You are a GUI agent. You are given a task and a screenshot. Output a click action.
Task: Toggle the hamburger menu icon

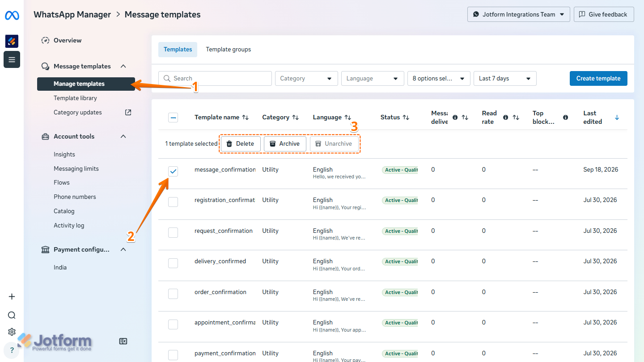[x=12, y=59]
